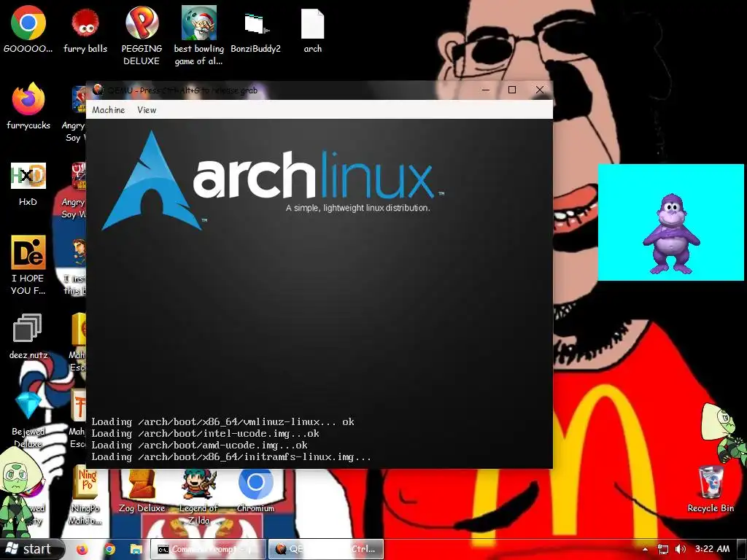
Task: Open NingPo MahJong desktop icon
Action: [x=85, y=495]
